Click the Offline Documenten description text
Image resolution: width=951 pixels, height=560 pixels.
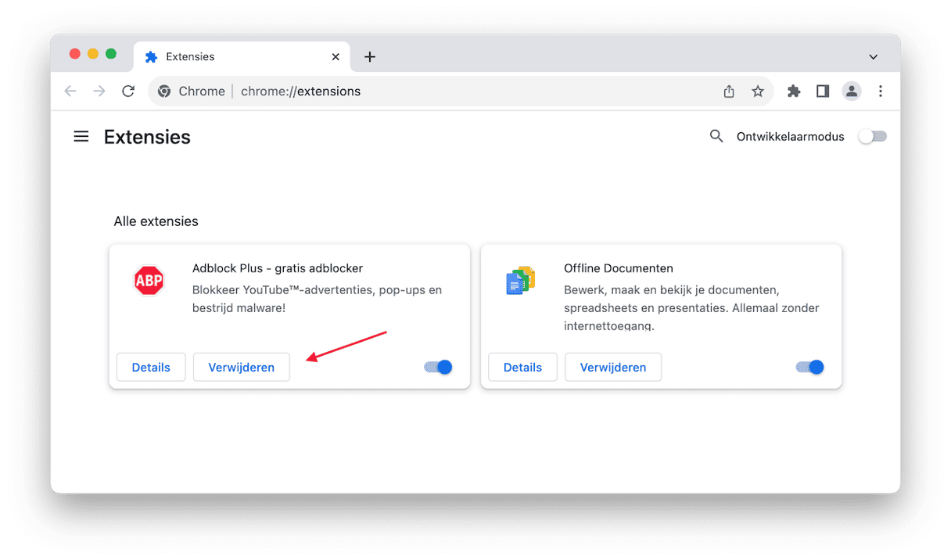pos(691,307)
